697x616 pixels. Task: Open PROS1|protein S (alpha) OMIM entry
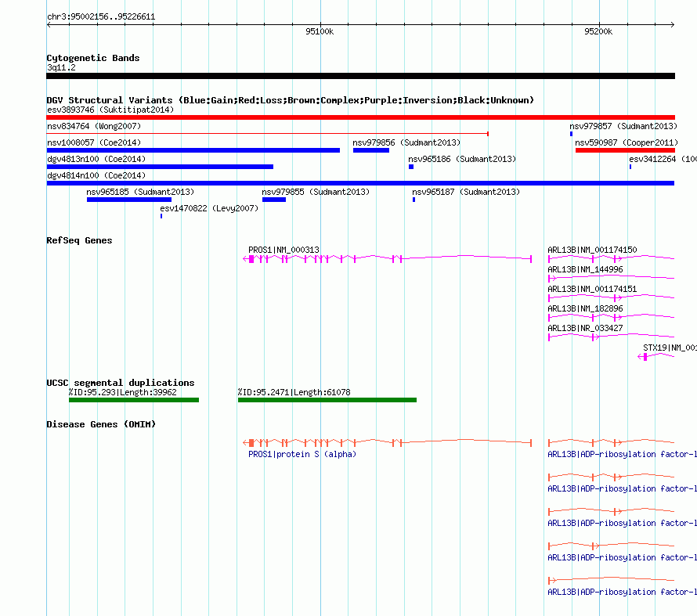(x=302, y=454)
